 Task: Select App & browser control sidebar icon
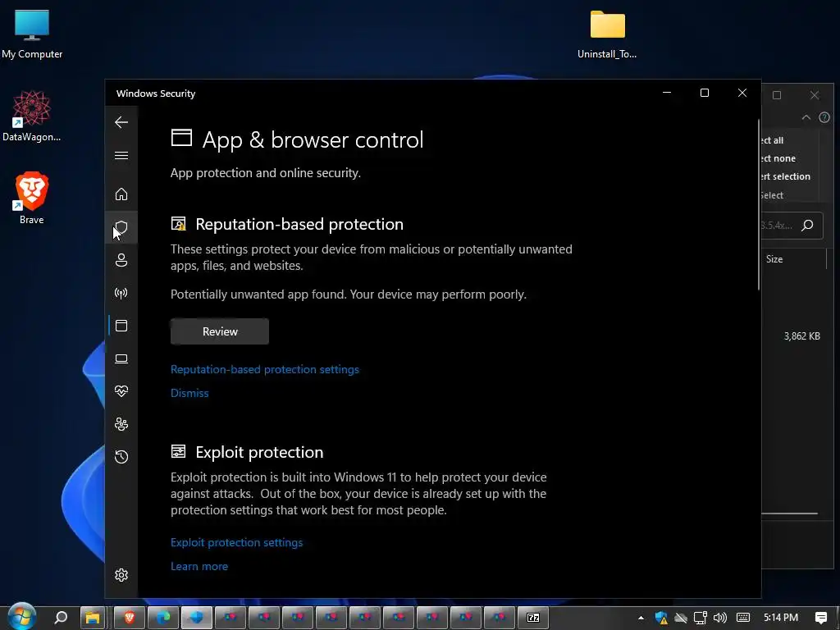121,326
